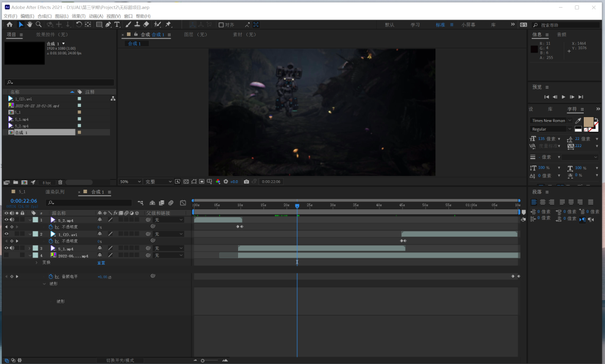The height and width of the screenshot is (364, 605).
Task: Select the Hand tool in toolbar
Action: [30, 25]
